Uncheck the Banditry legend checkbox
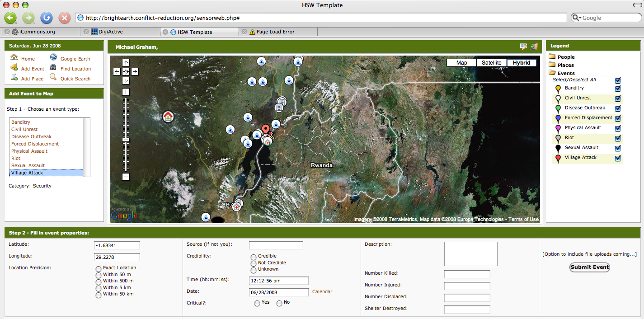644x319 pixels. point(618,89)
